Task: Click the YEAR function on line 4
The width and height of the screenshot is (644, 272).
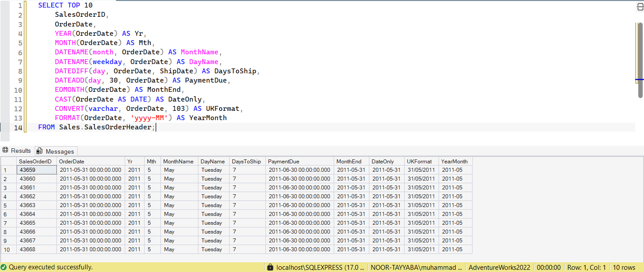Action: pos(63,34)
